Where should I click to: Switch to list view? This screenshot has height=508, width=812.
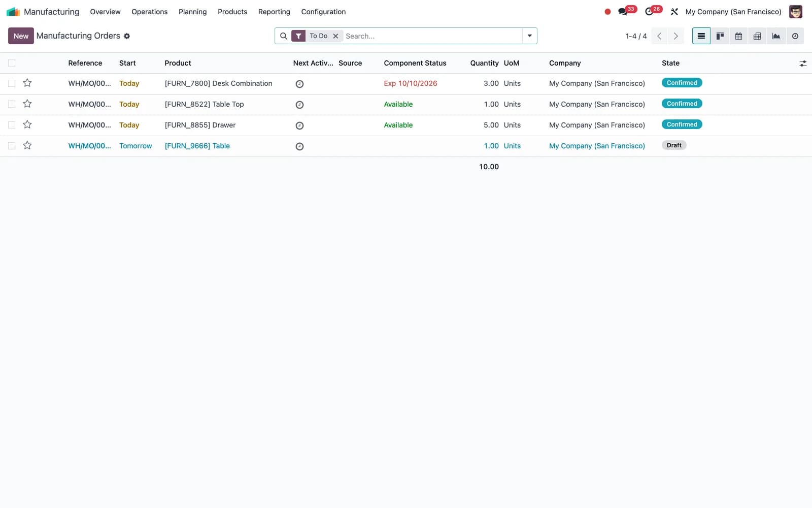[701, 36]
